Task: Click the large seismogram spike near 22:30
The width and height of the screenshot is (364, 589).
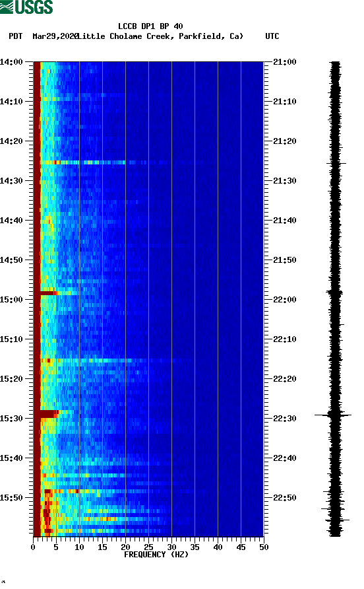Action: pyautogui.click(x=333, y=415)
